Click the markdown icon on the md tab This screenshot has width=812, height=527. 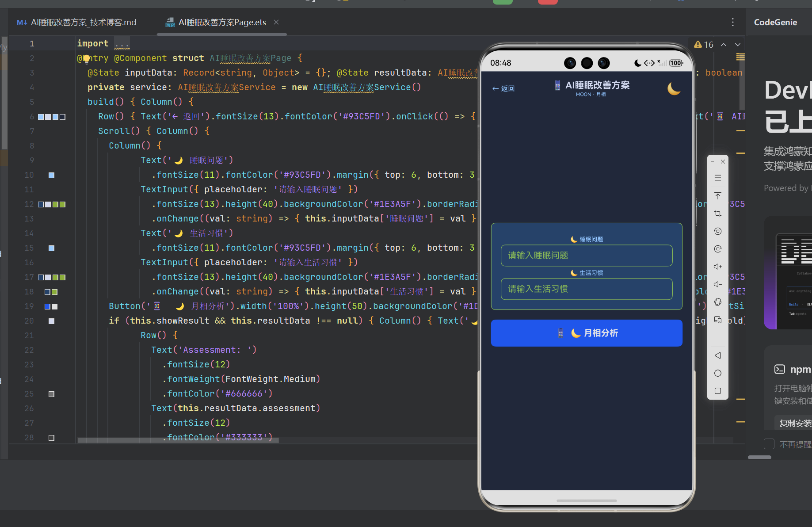point(22,22)
